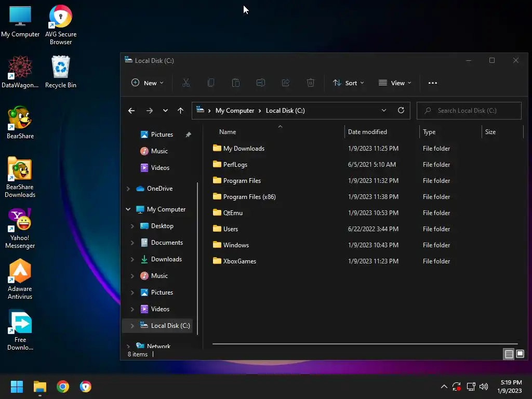Screen dimensions: 532x399
Task: Click the Search Local Disk (C:) box
Action: click(x=469, y=111)
